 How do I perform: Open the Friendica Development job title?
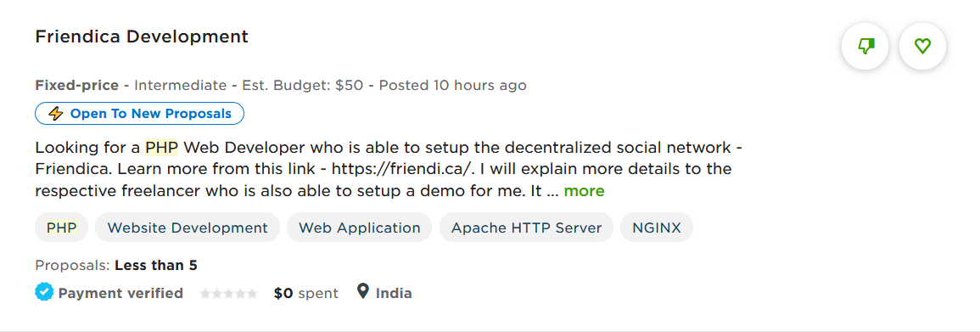coord(142,37)
